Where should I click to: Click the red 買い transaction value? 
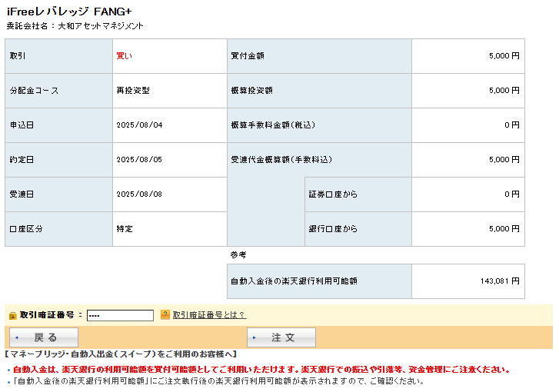tap(124, 56)
